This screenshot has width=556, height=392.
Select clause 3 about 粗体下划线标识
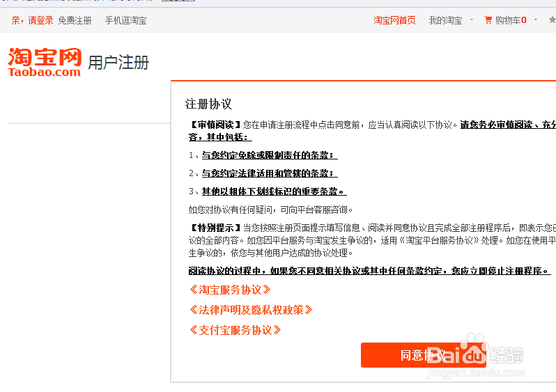274,191
